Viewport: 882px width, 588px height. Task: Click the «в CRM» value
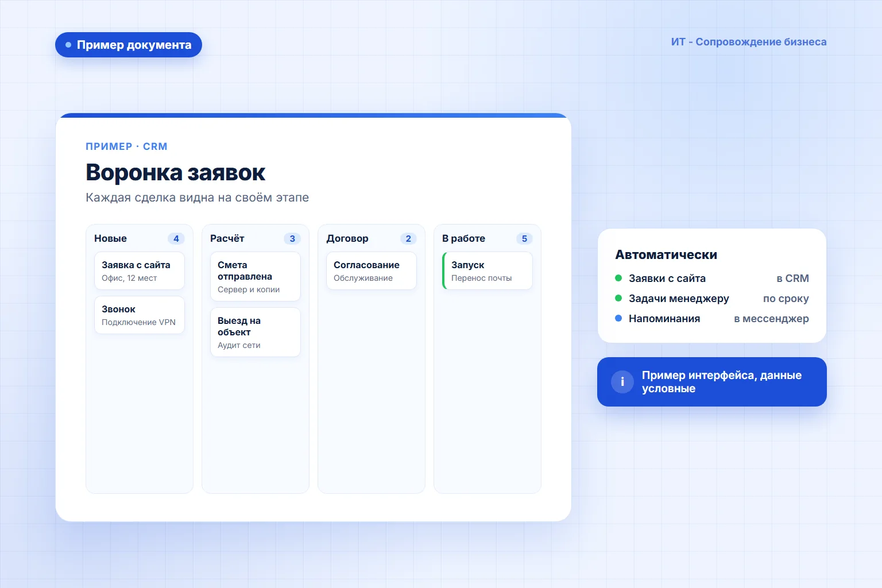pos(792,278)
